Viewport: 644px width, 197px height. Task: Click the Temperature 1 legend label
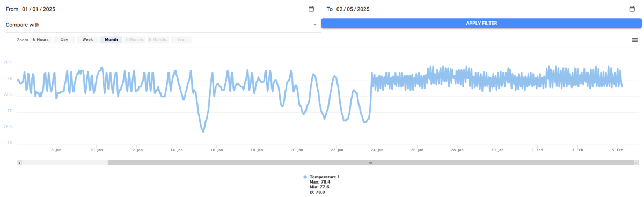click(325, 177)
